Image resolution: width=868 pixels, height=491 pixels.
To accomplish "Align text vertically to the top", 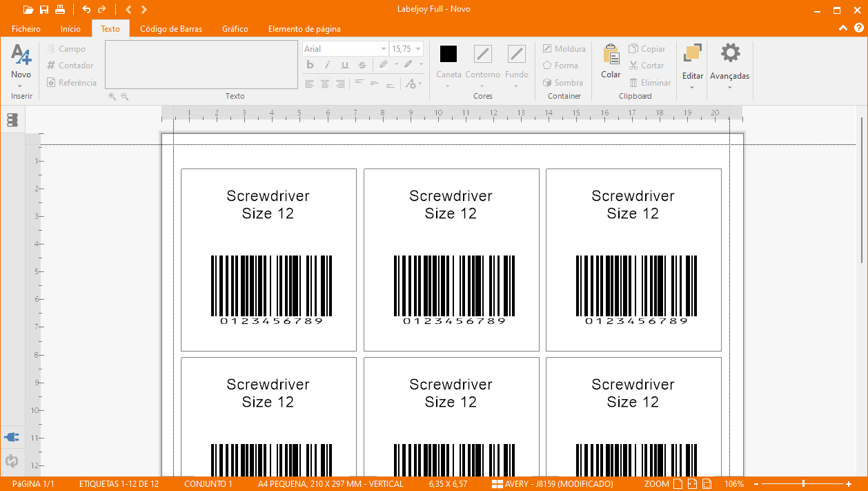I will pos(359,82).
